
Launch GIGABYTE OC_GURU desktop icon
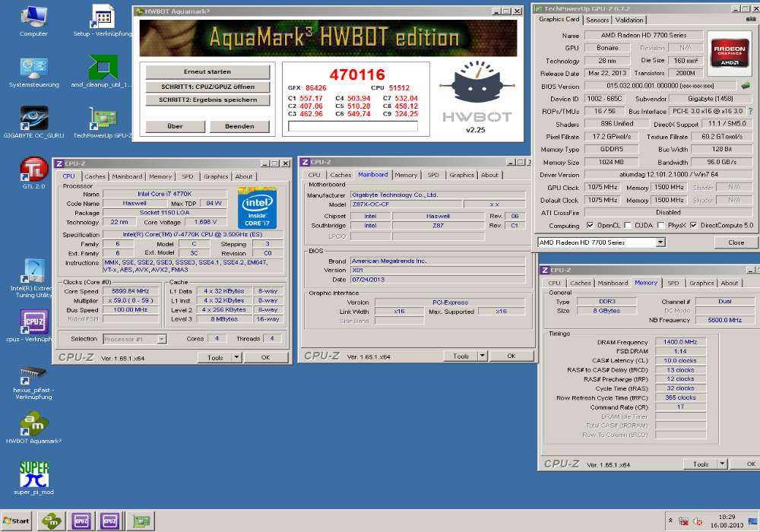[34, 122]
